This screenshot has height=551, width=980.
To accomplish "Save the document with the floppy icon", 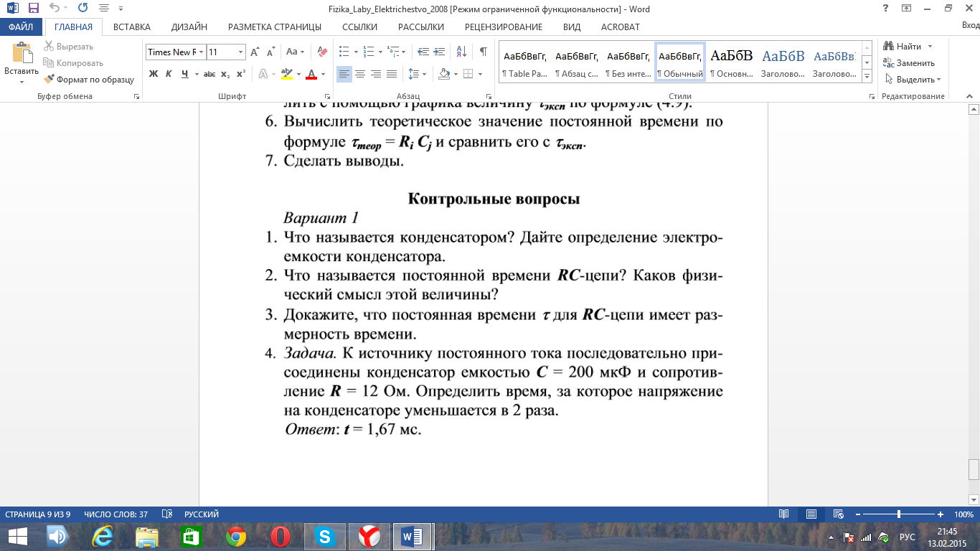I will click(33, 9).
